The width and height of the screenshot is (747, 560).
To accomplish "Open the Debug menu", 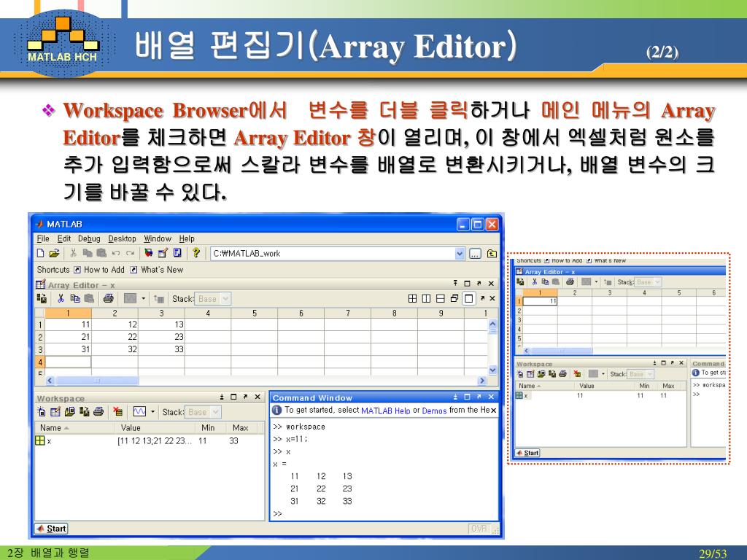I will [89, 238].
